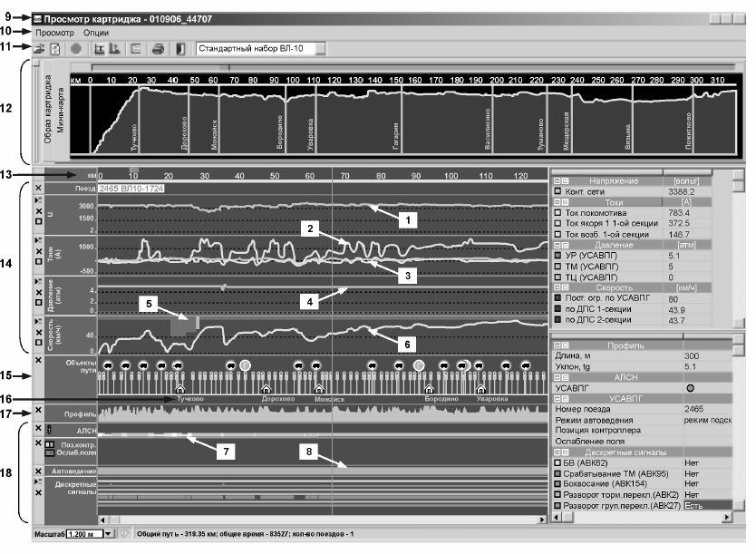Close the Давление (атм) chart row
This screenshot has width=756, height=554.
coord(39,292)
